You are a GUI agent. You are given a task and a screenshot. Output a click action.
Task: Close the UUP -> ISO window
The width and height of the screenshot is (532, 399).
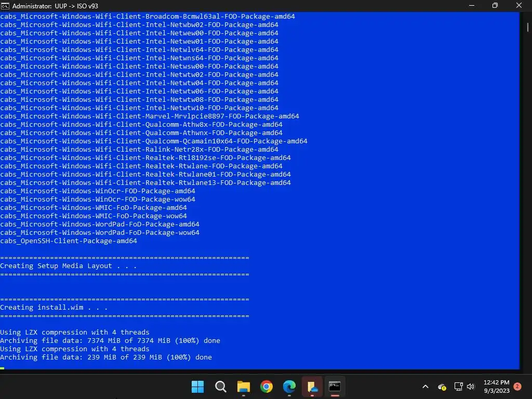coord(519,6)
